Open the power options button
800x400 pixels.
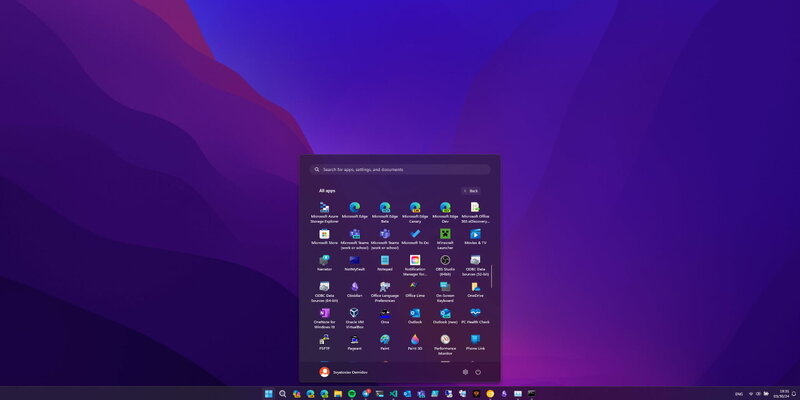(x=478, y=372)
